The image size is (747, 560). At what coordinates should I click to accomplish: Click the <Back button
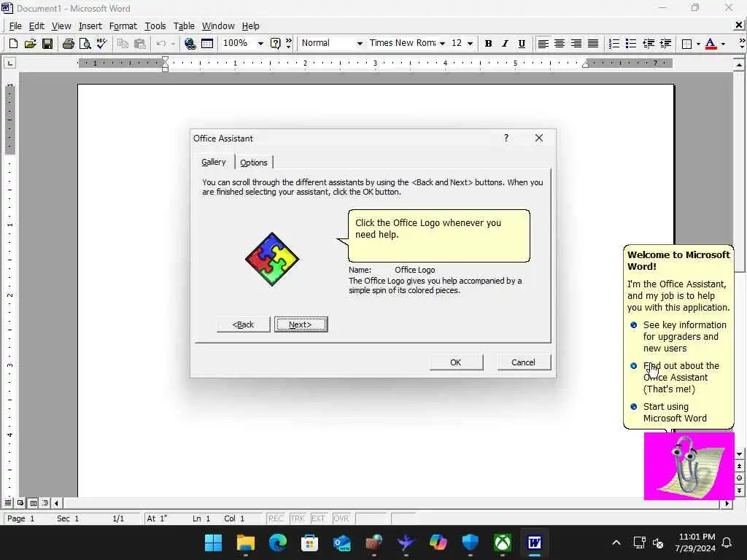(x=243, y=324)
